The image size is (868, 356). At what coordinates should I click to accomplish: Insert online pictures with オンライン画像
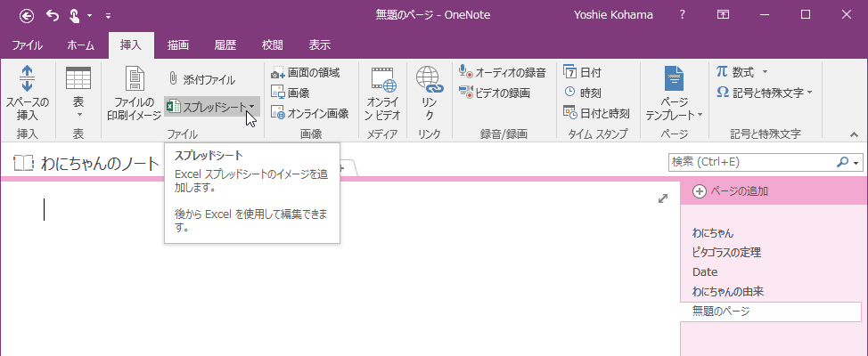309,113
